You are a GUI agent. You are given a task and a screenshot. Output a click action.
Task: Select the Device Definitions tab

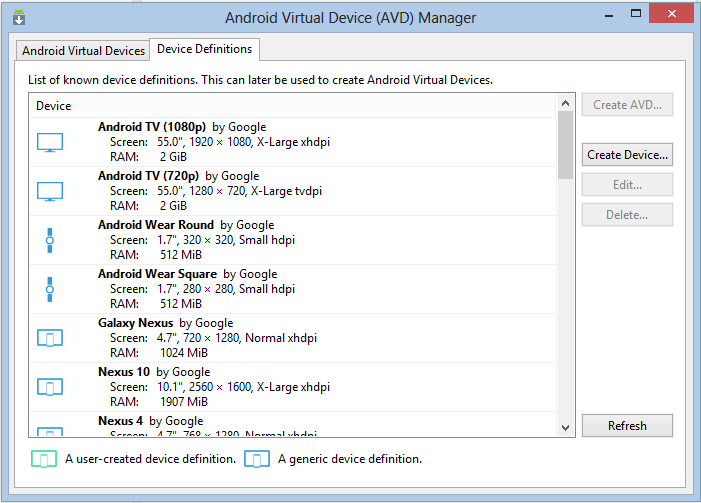point(204,49)
